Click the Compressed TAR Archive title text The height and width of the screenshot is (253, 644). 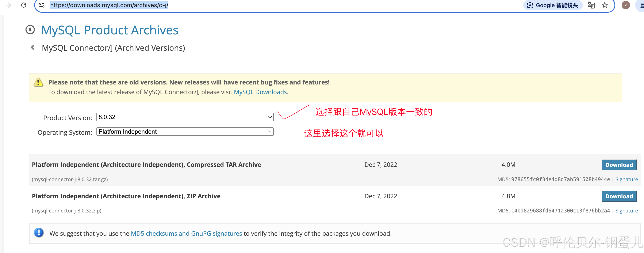click(146, 165)
